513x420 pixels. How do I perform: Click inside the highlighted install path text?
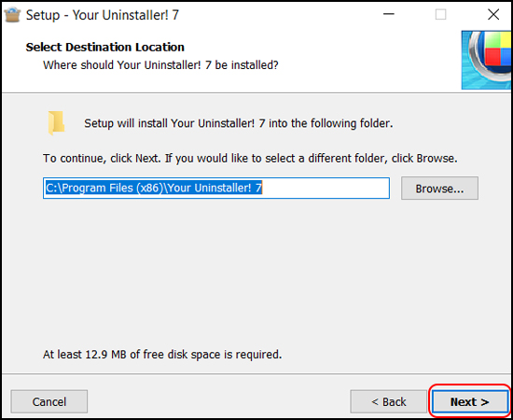tap(154, 188)
